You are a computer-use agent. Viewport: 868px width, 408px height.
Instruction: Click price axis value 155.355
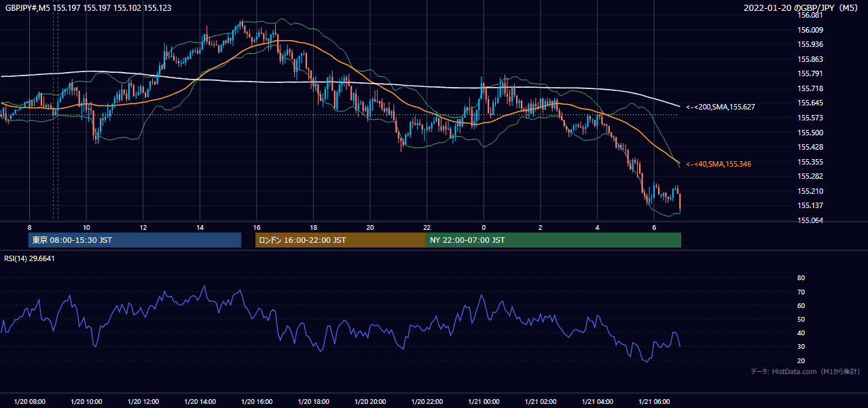[x=810, y=162]
